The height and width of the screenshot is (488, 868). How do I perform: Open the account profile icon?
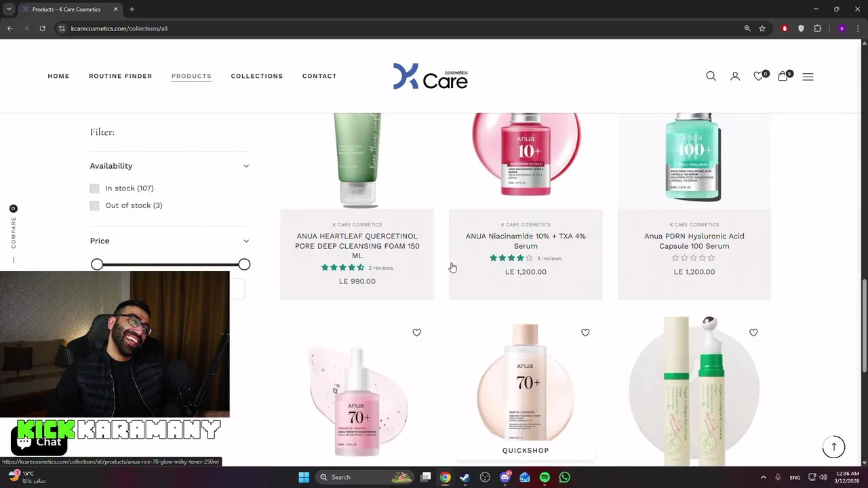[735, 76]
